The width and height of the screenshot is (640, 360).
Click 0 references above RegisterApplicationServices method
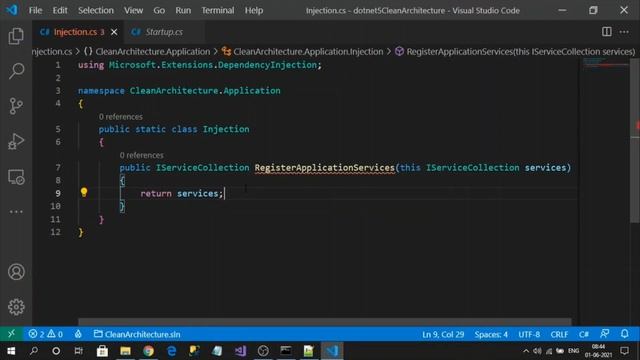[142, 155]
